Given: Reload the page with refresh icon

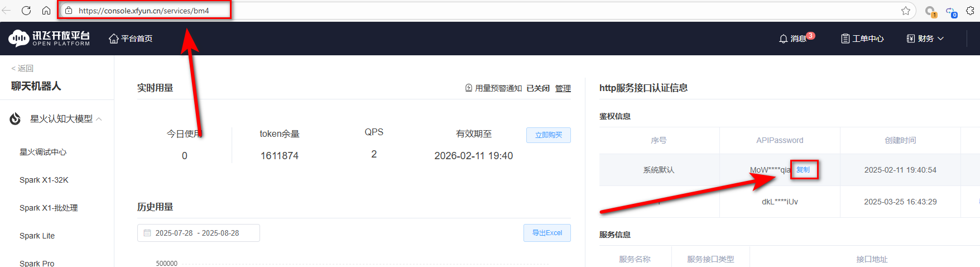Looking at the screenshot, I should click(x=26, y=11).
